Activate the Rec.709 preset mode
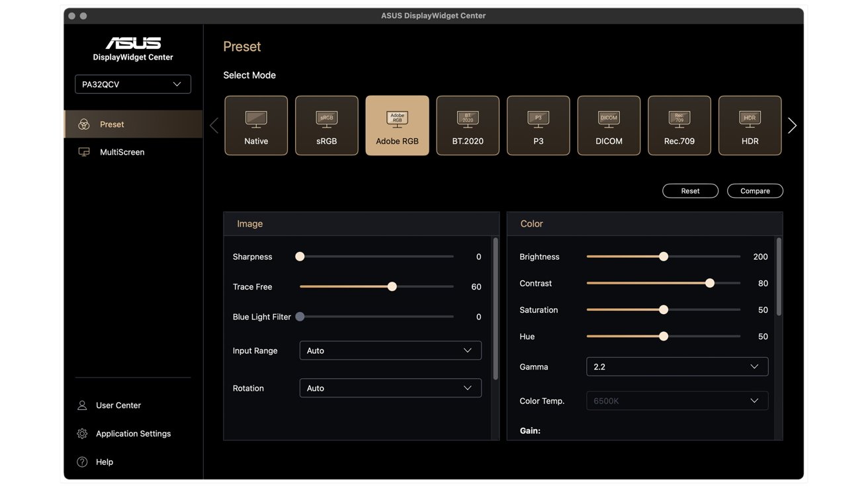This screenshot has width=868, height=488. pos(679,126)
